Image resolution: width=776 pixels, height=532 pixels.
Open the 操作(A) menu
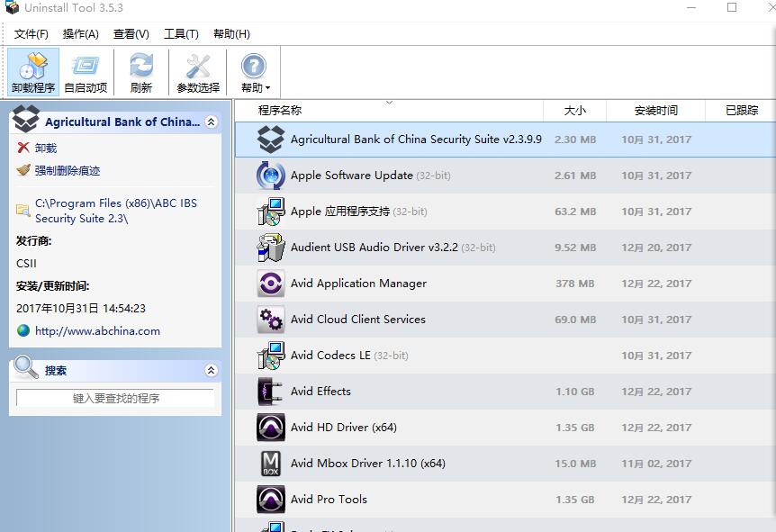pos(81,33)
